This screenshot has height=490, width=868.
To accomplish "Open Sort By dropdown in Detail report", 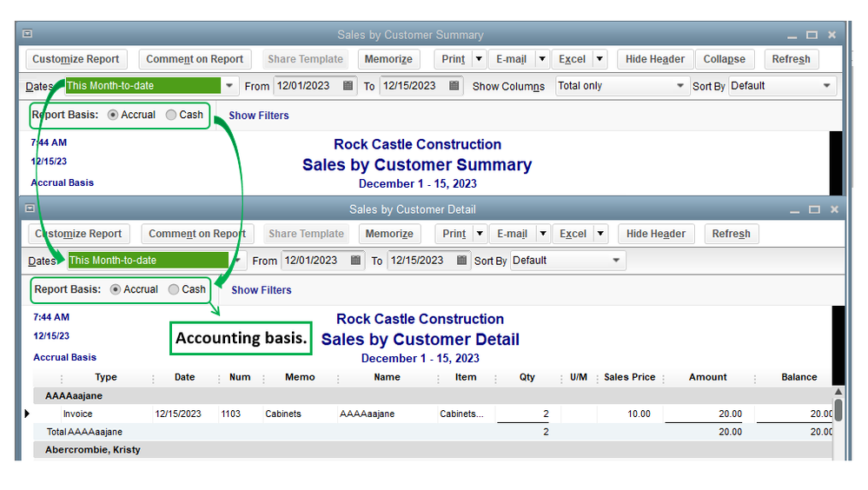I will coord(615,261).
